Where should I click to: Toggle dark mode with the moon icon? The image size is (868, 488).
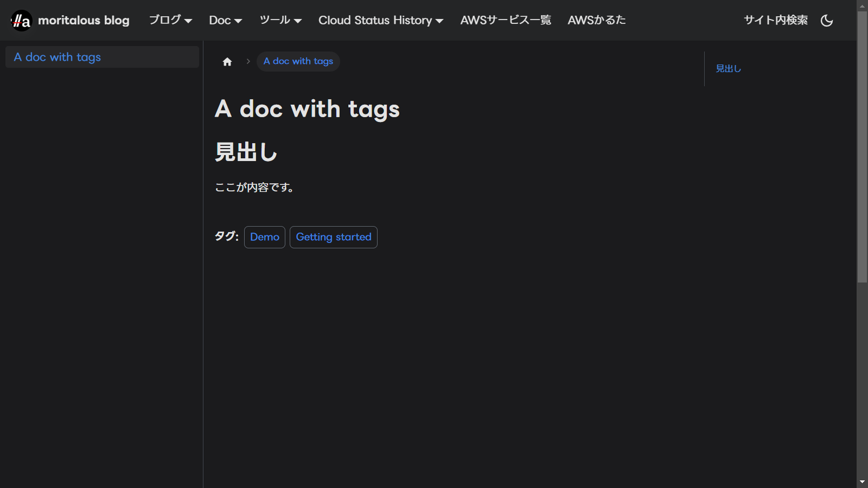[x=827, y=21]
